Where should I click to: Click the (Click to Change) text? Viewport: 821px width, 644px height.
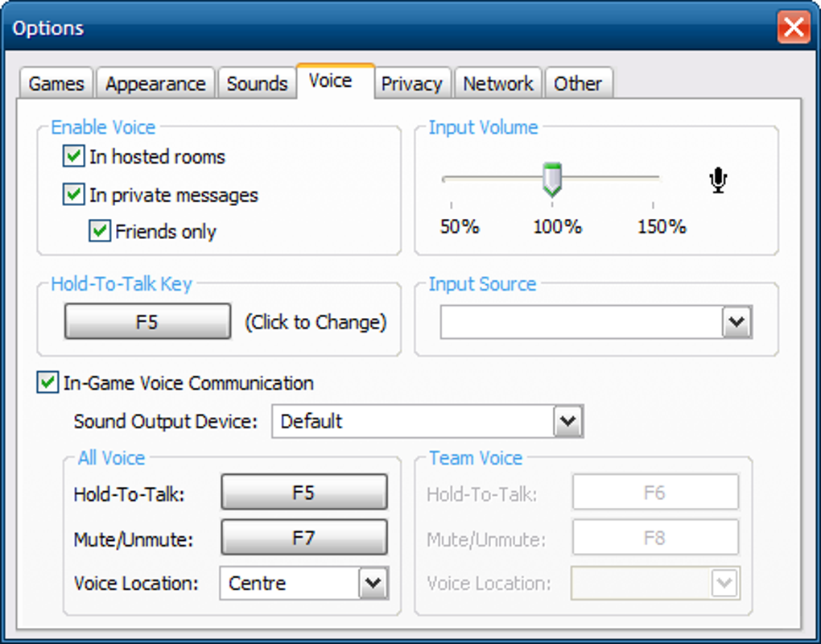(316, 322)
